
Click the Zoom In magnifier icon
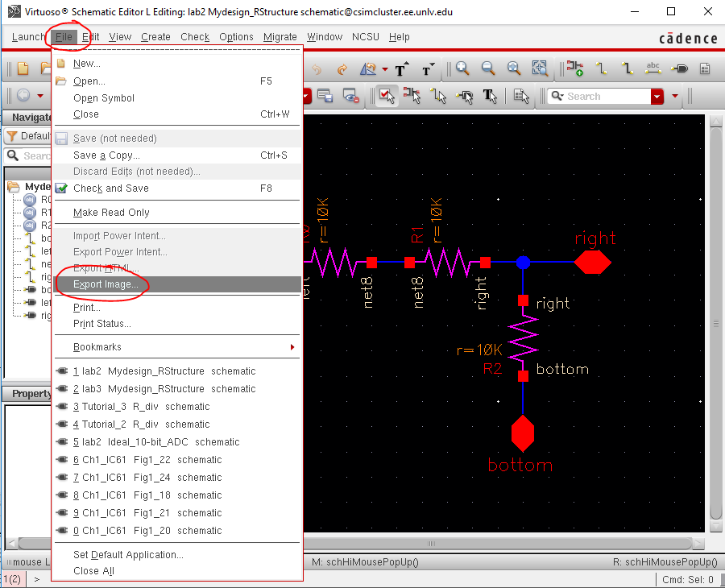[462, 68]
